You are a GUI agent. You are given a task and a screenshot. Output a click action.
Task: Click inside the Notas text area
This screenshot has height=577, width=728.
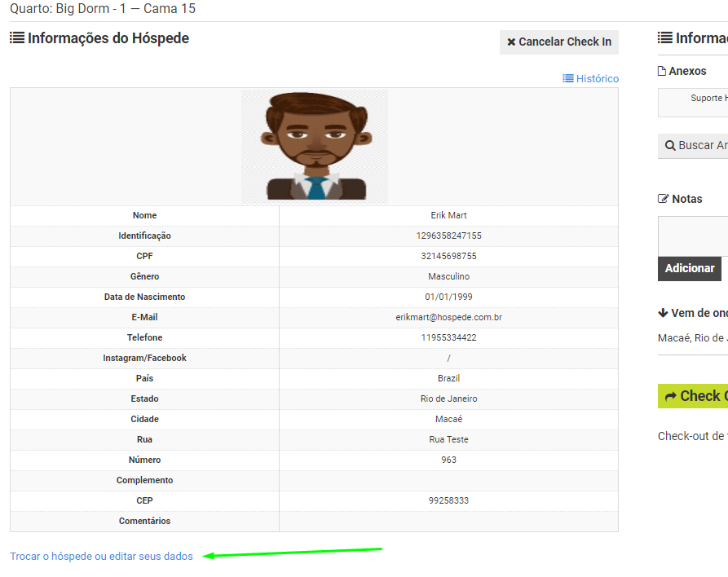click(693, 236)
